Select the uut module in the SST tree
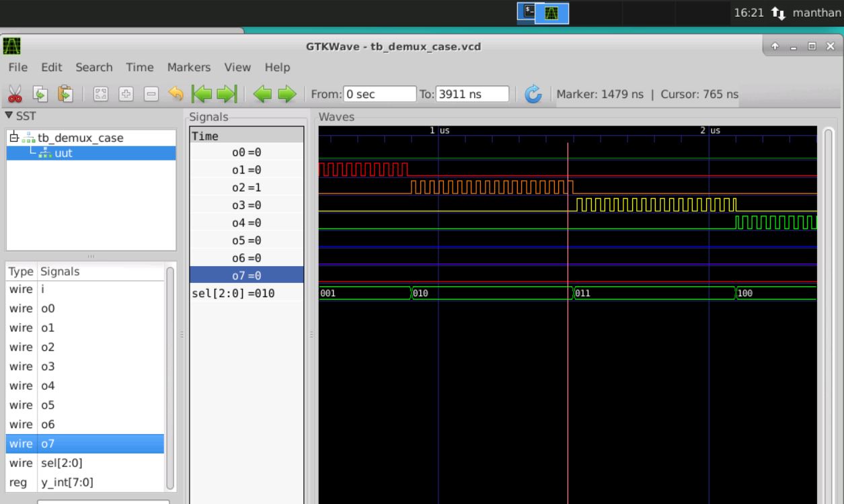 [x=65, y=153]
